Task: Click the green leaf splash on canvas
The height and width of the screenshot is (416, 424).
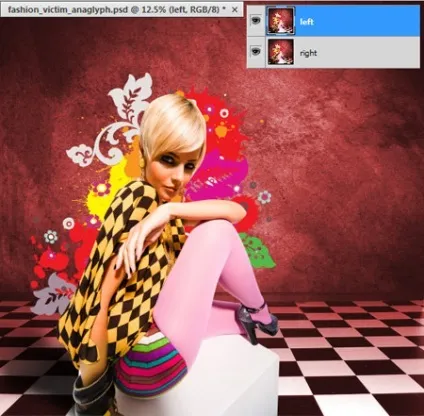Action: coord(258,250)
